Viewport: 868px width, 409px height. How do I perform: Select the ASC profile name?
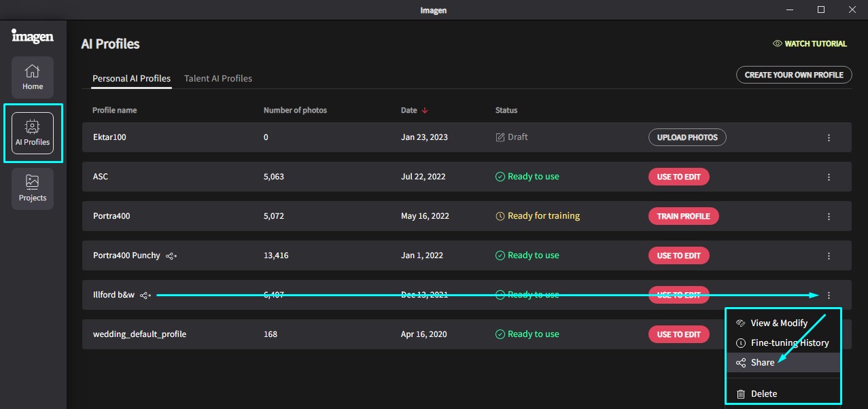101,177
